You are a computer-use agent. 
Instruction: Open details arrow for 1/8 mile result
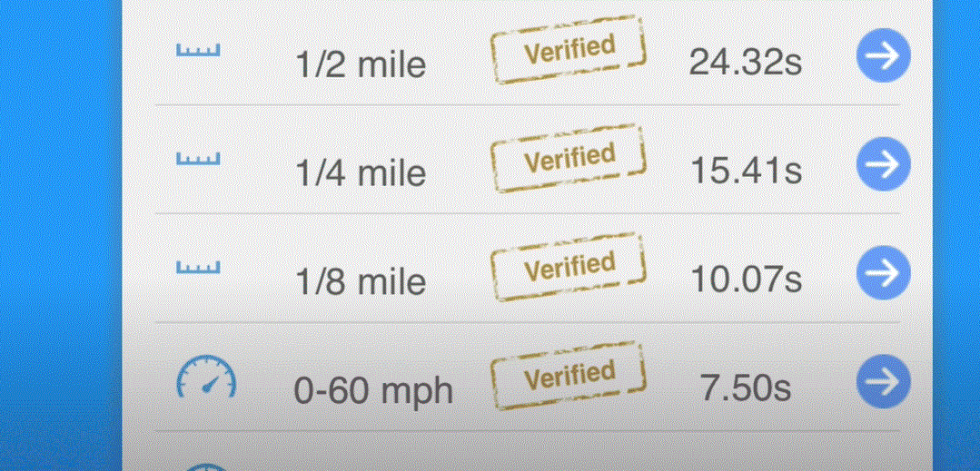click(883, 273)
